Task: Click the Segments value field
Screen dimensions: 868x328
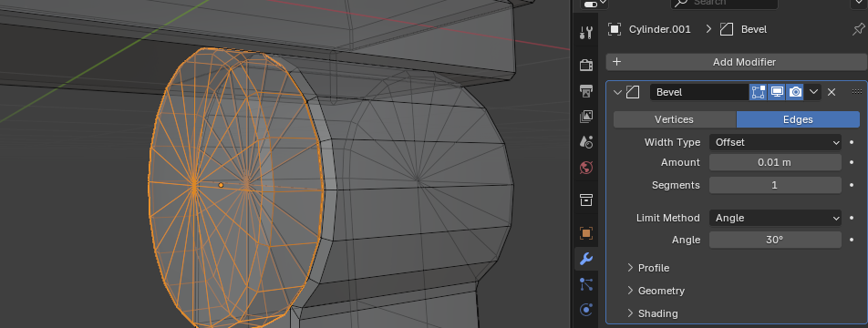Action: coord(775,185)
